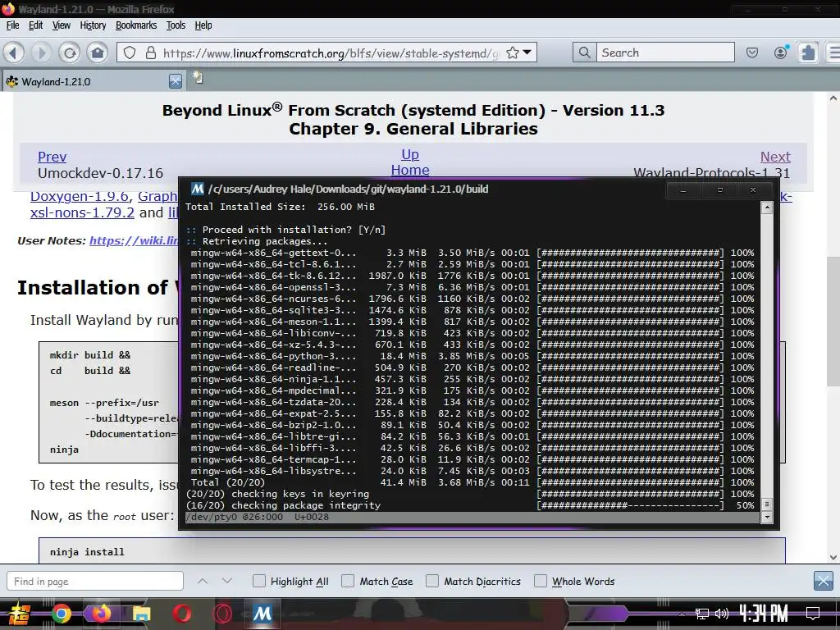
Task: Click the 4:34 PM clock
Action: point(764,614)
